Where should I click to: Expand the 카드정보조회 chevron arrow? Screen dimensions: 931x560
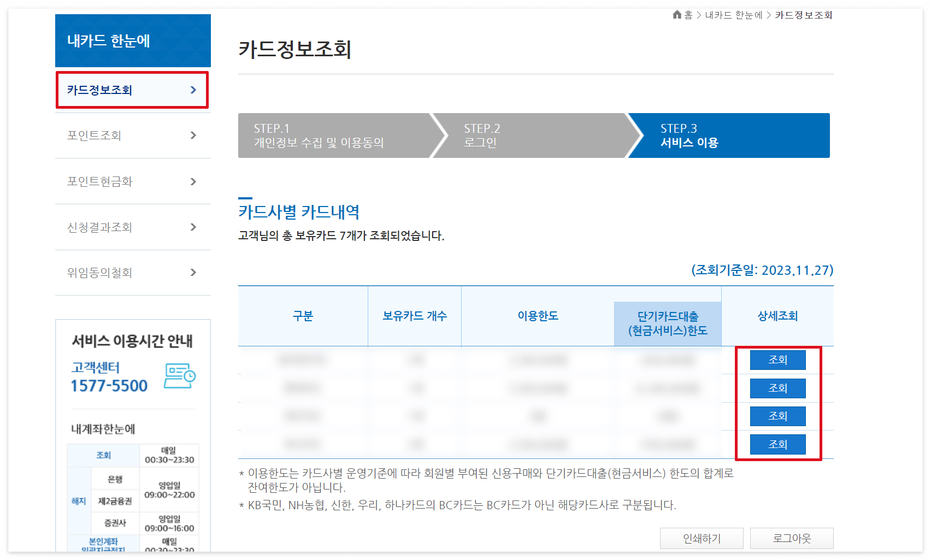tap(192, 90)
